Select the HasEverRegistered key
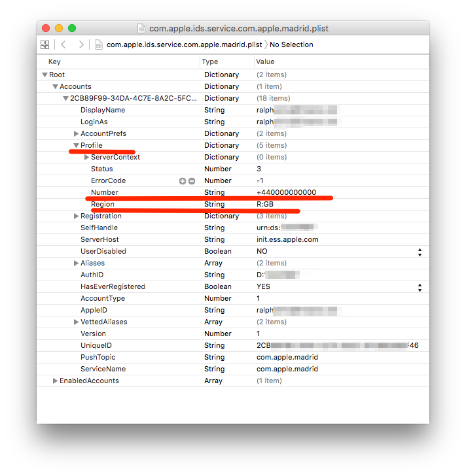The image size is (466, 476). 113,286
